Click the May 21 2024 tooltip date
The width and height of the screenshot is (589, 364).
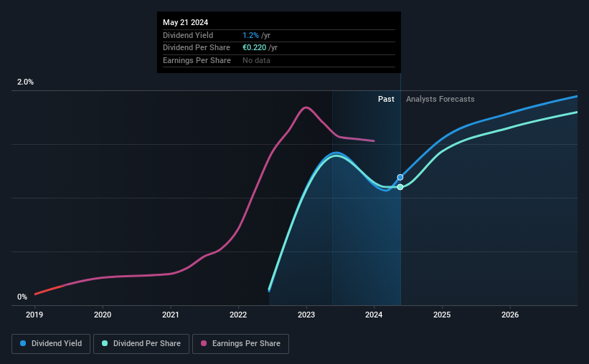186,22
